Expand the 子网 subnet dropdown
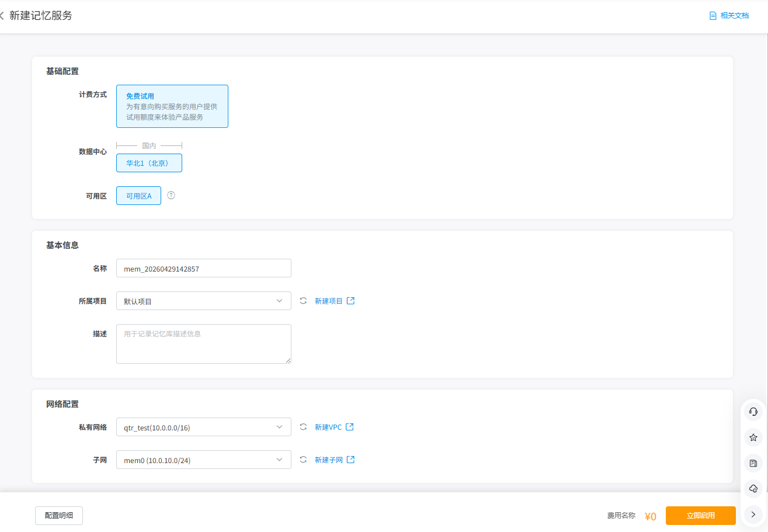The image size is (768, 532). 203,460
